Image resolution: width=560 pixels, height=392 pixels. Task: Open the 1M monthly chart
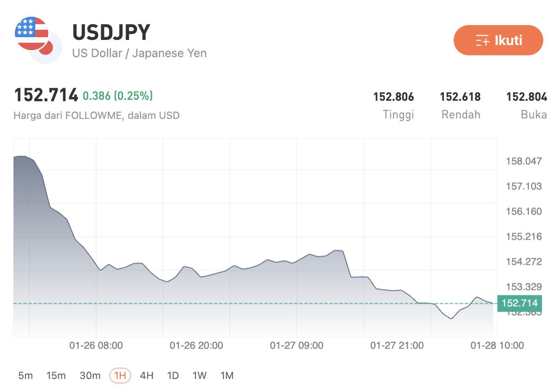(x=227, y=376)
